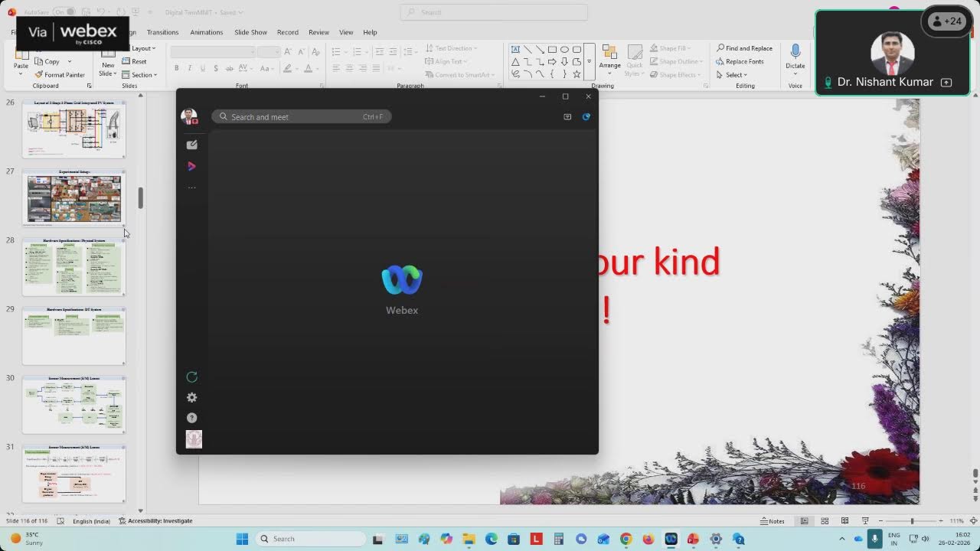Open Webex settings gear in sidebar
This screenshot has height=551, width=980.
click(x=192, y=397)
